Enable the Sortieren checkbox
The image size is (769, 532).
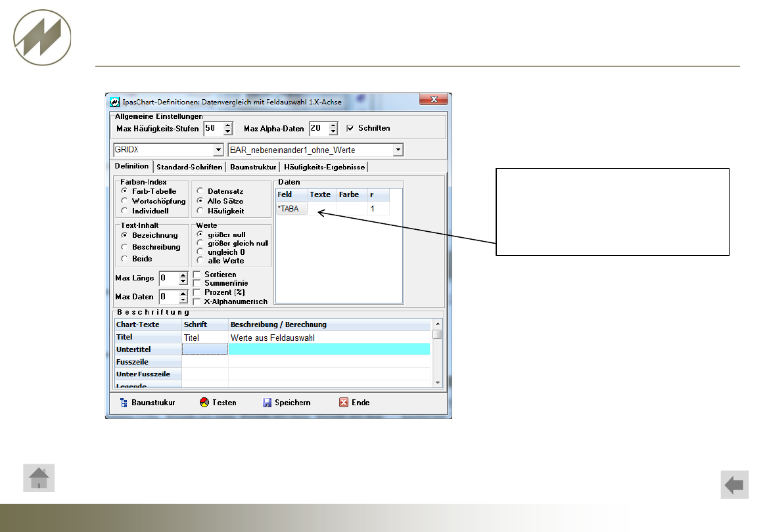click(x=197, y=275)
